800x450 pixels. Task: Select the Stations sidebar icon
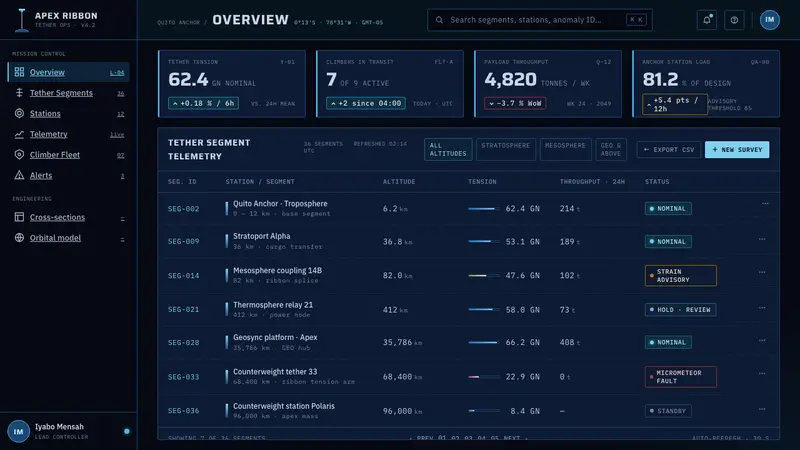pos(19,113)
